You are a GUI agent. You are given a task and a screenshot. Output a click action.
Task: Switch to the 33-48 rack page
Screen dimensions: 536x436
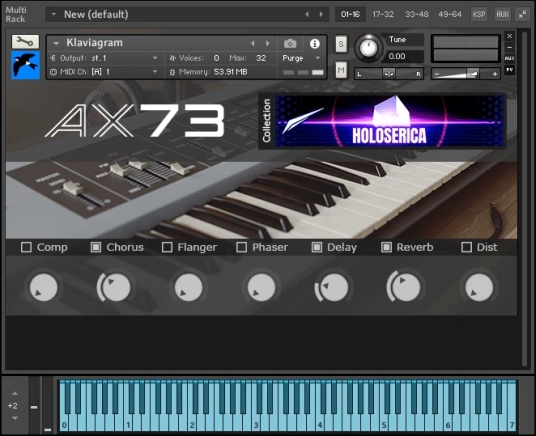(417, 14)
